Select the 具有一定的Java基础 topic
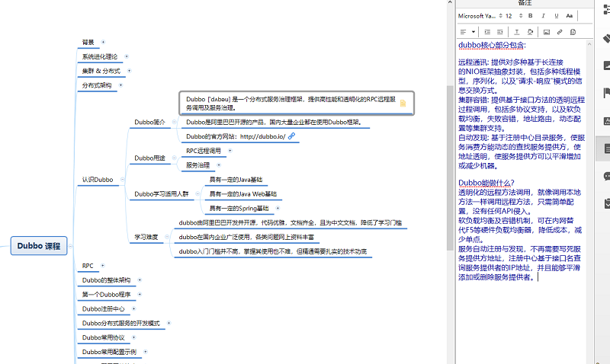Screen dimensions: 610x364 (236, 180)
